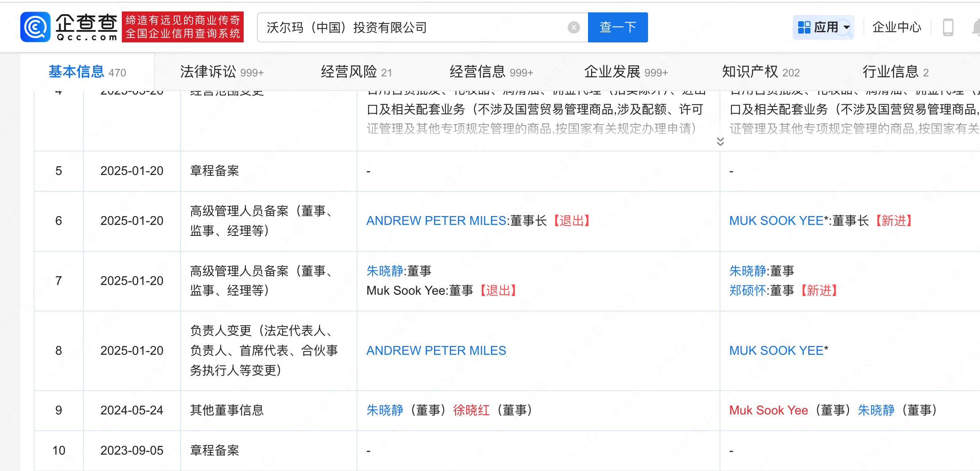Click the 应用 grid icon

[x=804, y=27]
